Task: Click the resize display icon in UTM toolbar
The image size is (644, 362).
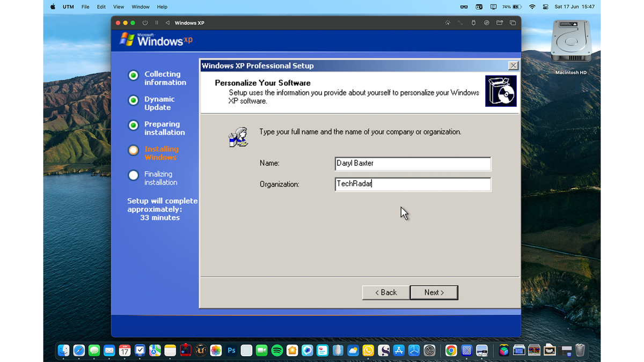Action: (460, 23)
